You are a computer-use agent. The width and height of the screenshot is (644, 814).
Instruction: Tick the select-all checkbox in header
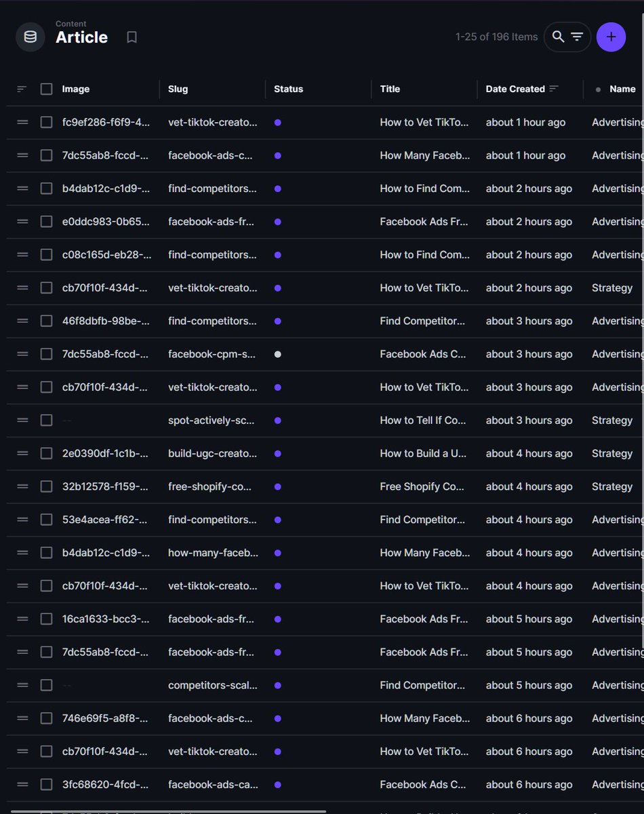click(x=46, y=89)
